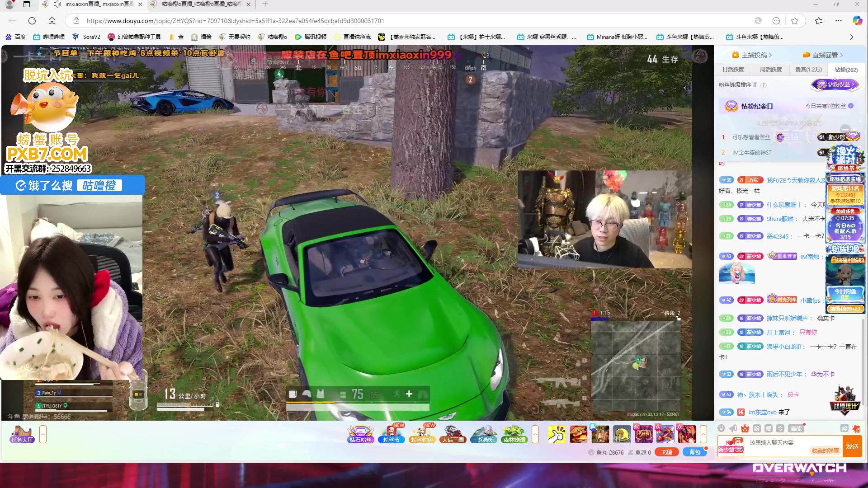
Task: Click the 充值 recharge button
Action: click(x=667, y=452)
